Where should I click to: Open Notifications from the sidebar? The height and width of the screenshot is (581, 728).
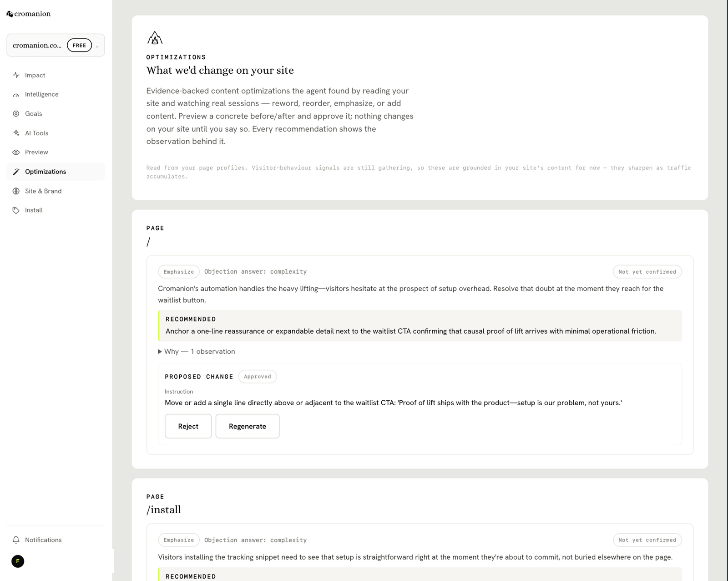pyautogui.click(x=56, y=540)
